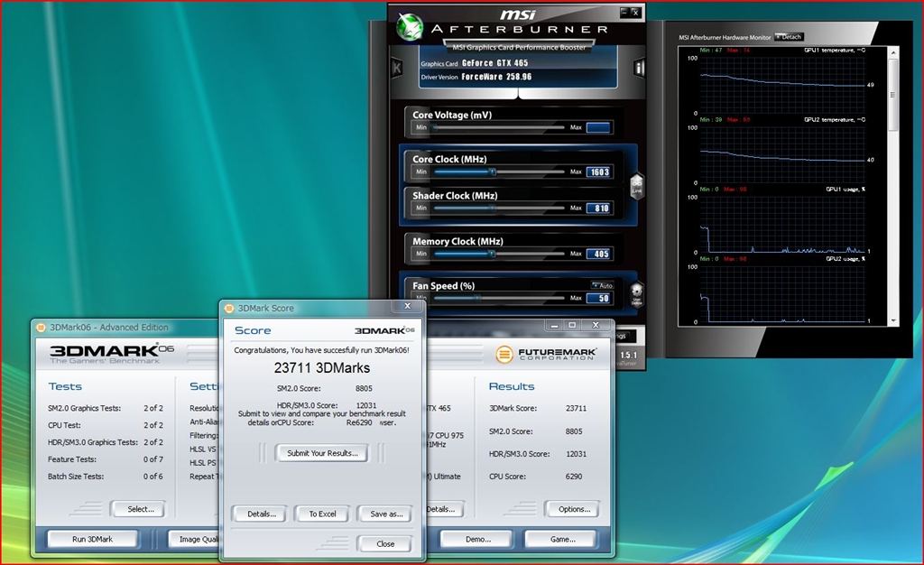Click the Memory Clock slider handle

pos(492,254)
